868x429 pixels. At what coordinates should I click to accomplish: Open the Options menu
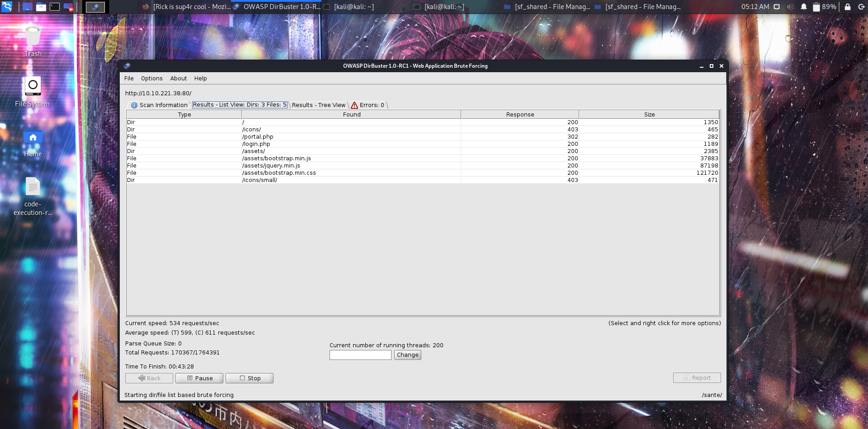[151, 79]
